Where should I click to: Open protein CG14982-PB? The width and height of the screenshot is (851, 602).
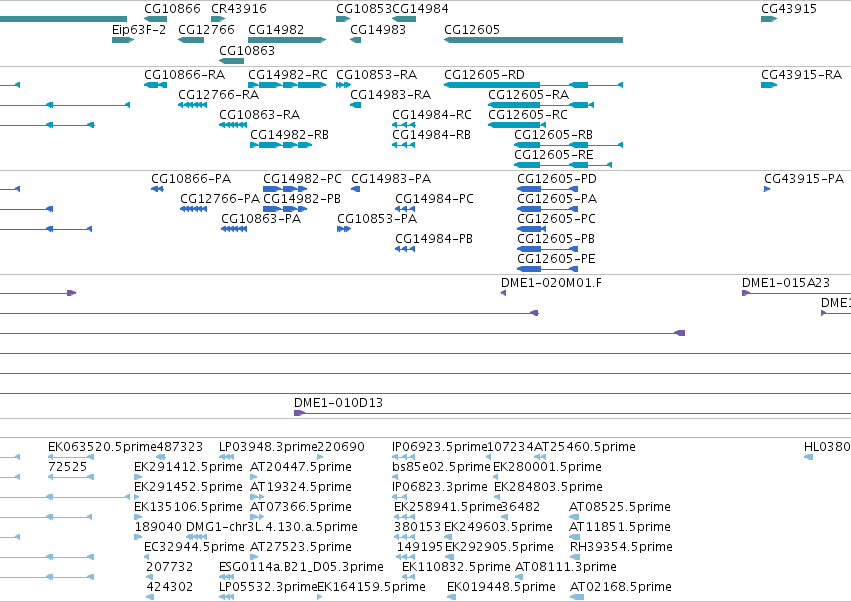302,199
